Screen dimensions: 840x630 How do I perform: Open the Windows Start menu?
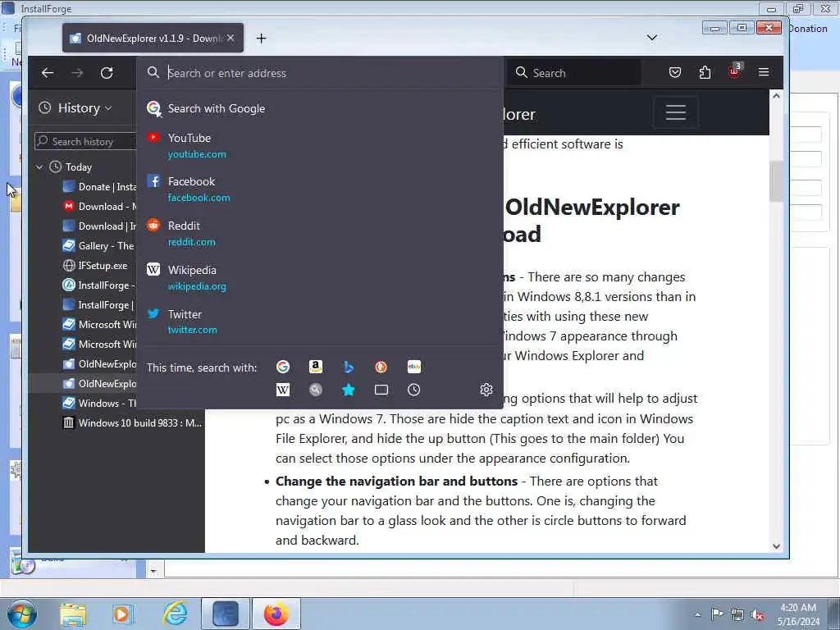point(22,614)
